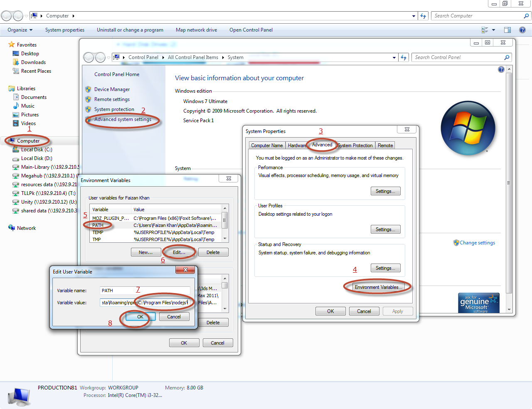The width and height of the screenshot is (532, 409).
Task: Open the change view dropdown arrow
Action: tap(494, 30)
